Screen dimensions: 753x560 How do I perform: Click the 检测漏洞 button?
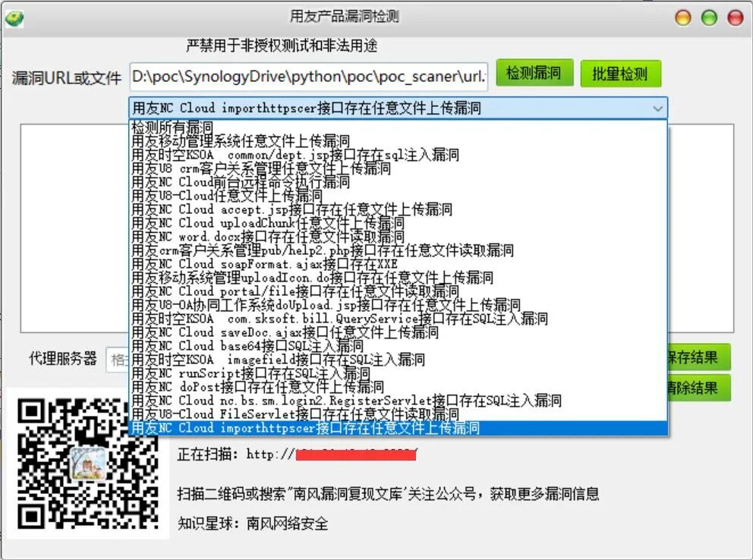pyautogui.click(x=534, y=73)
